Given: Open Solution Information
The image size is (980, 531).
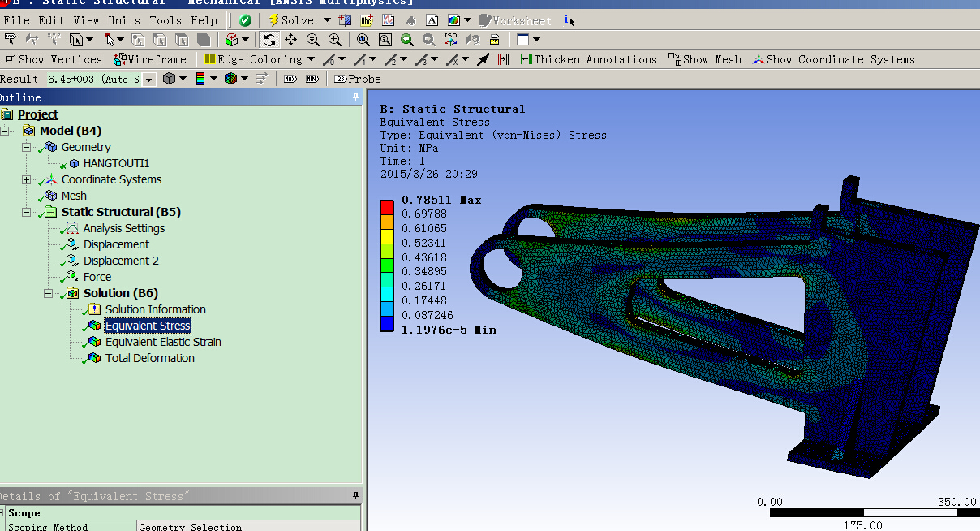Looking at the screenshot, I should point(155,309).
